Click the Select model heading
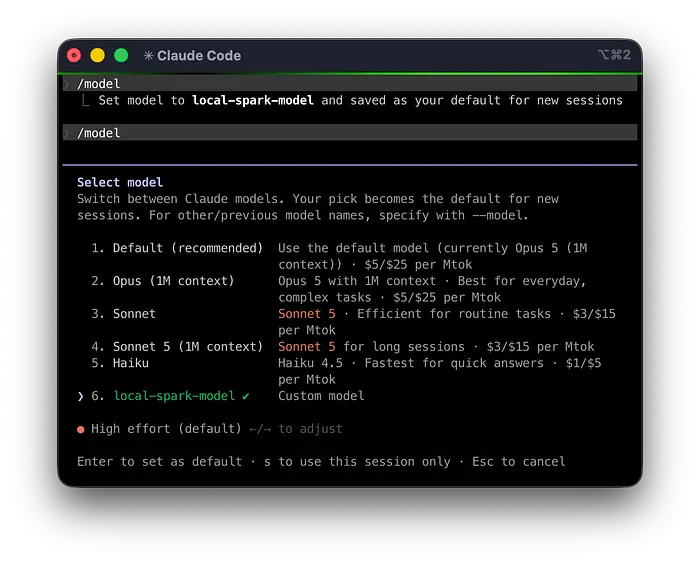Image resolution: width=700 pixels, height=563 pixels. (120, 182)
